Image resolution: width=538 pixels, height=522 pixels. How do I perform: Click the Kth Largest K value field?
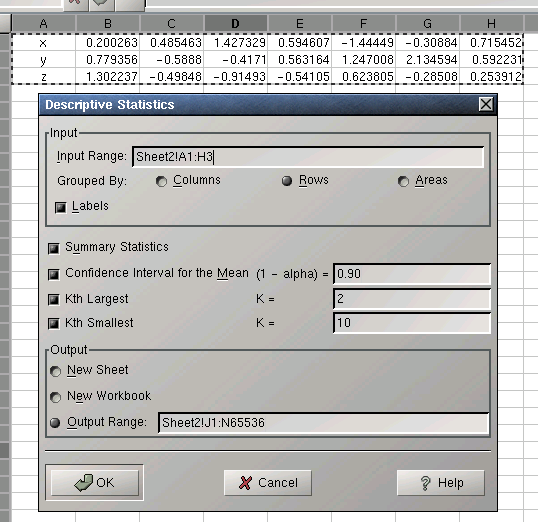[x=412, y=299]
